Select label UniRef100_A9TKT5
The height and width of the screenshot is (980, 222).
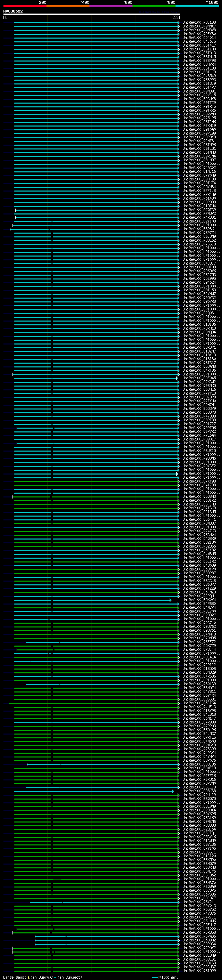(x=199, y=106)
